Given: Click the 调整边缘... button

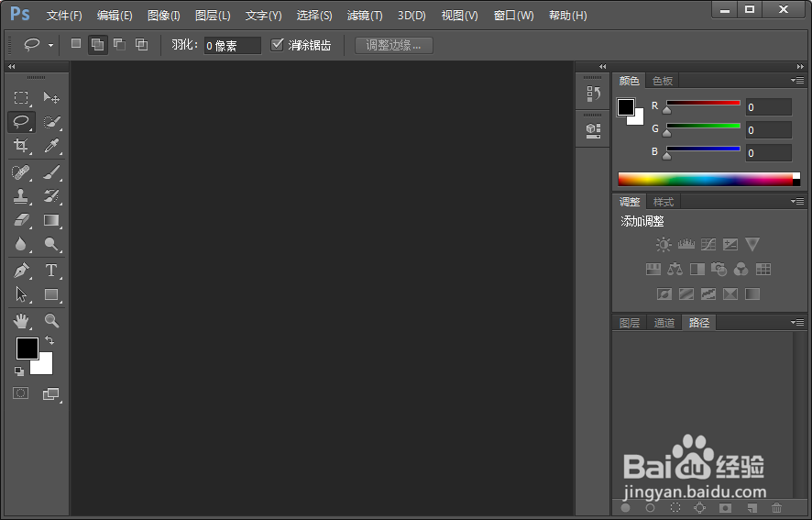Looking at the screenshot, I should tap(393, 45).
